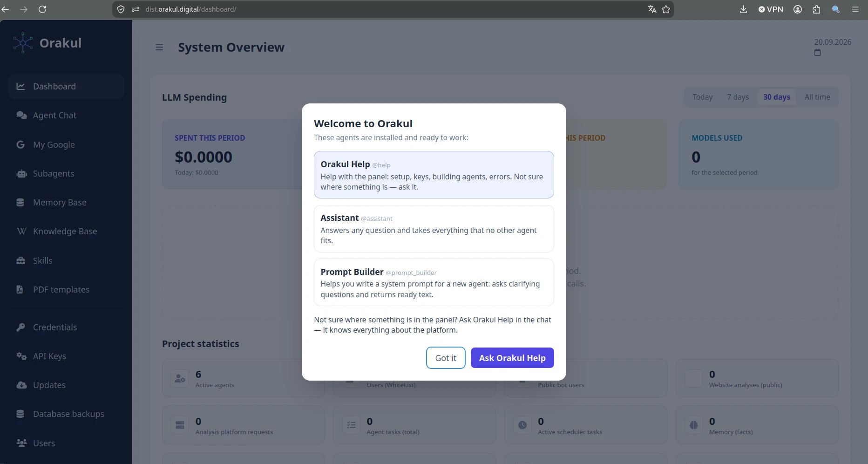The height and width of the screenshot is (464, 868).
Task: Click the PDF templates file icon
Action: [20, 289]
